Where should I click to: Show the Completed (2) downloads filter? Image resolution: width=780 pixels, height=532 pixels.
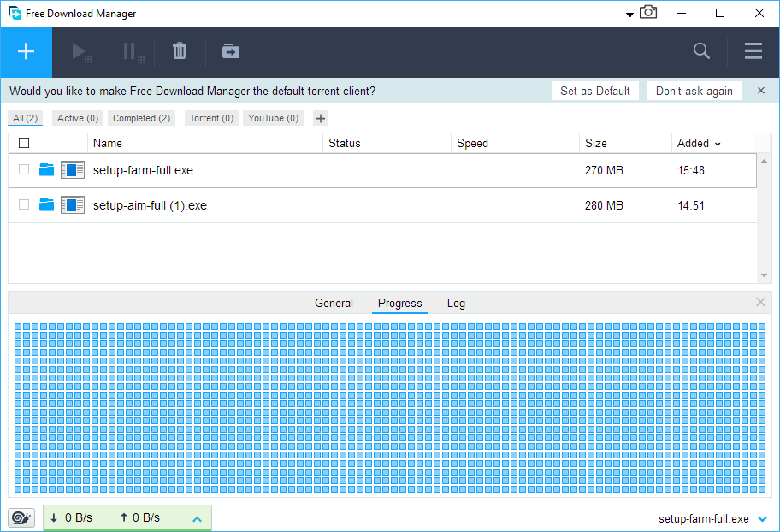pos(141,118)
